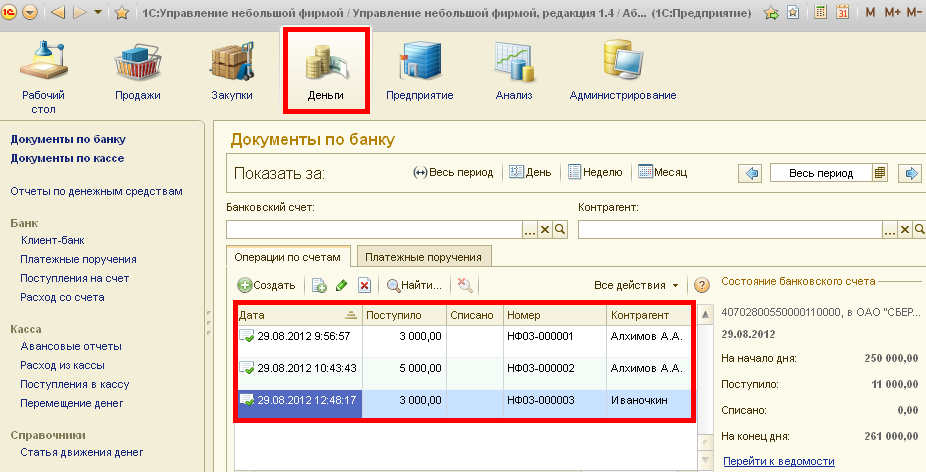Open Поступления на счет

(74, 278)
